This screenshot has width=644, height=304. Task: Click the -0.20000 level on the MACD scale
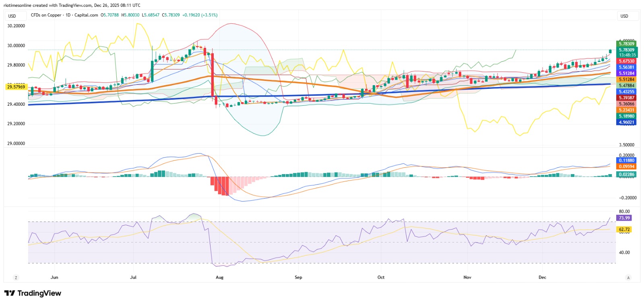[x=627, y=198]
